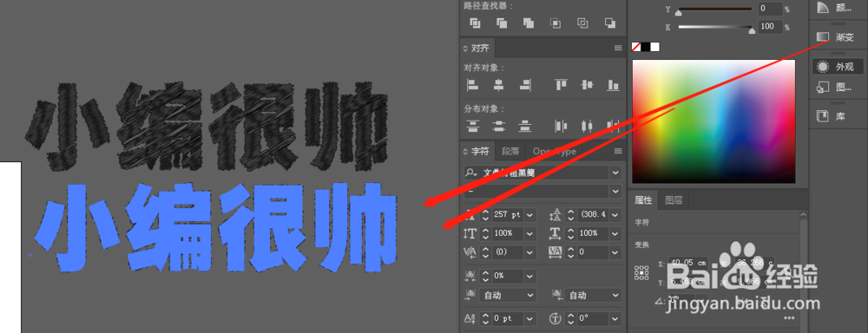Screen dimensions: 868x333
Task: Open the 对齐 panel options menu
Action: tap(618, 48)
